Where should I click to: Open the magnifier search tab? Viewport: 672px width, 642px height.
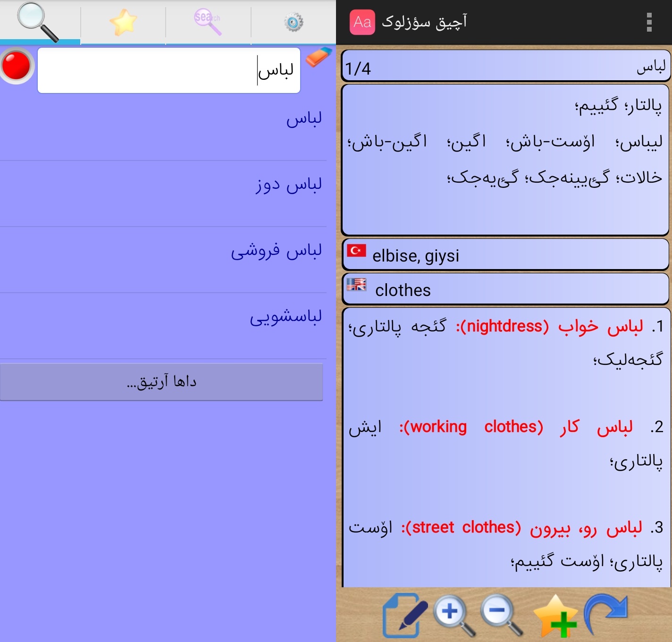[39, 22]
